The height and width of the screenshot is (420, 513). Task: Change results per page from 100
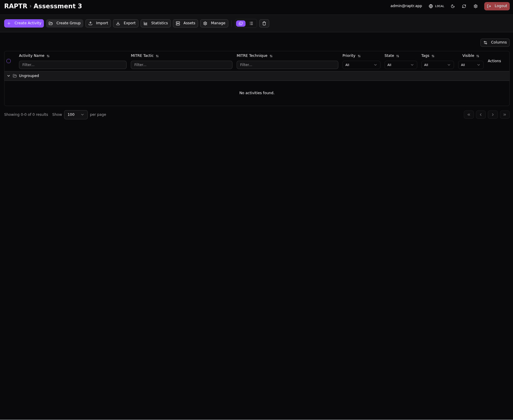click(x=76, y=115)
